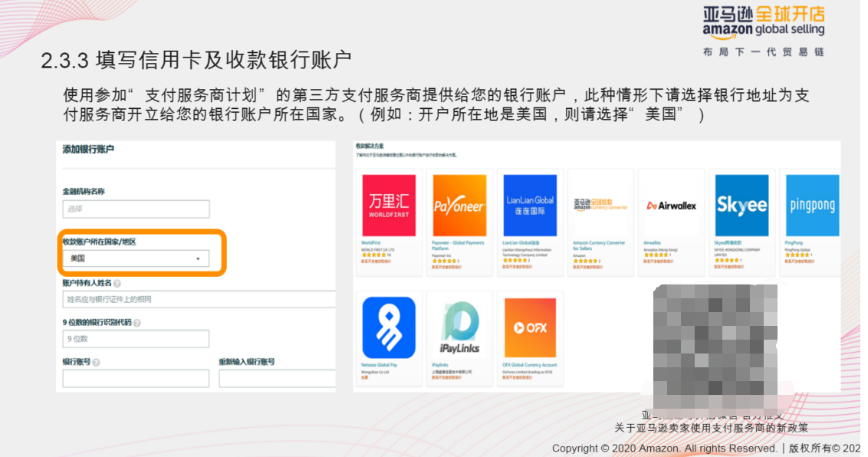Click the 9位数 bank code input field
Image resolution: width=868 pixels, height=457 pixels.
[x=136, y=338]
